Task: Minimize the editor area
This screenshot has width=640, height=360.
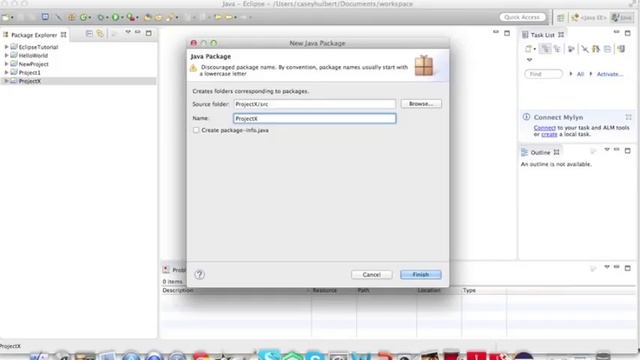Action: (496, 32)
